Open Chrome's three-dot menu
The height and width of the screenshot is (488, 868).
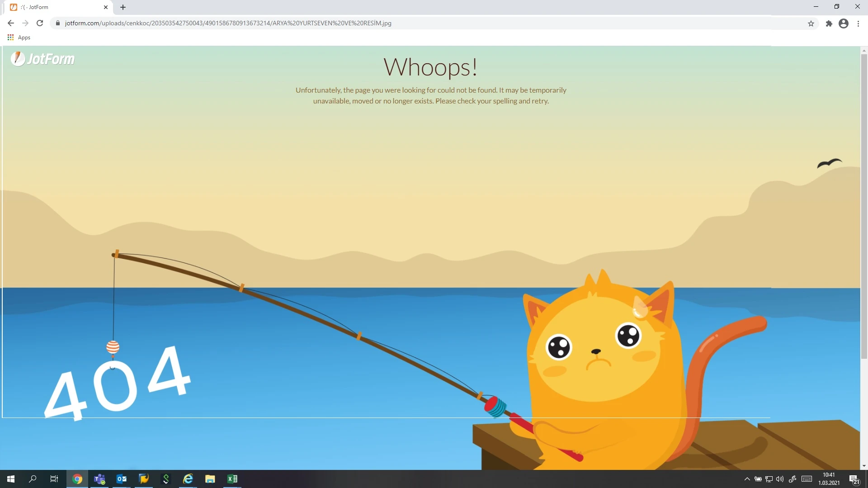pos(858,23)
